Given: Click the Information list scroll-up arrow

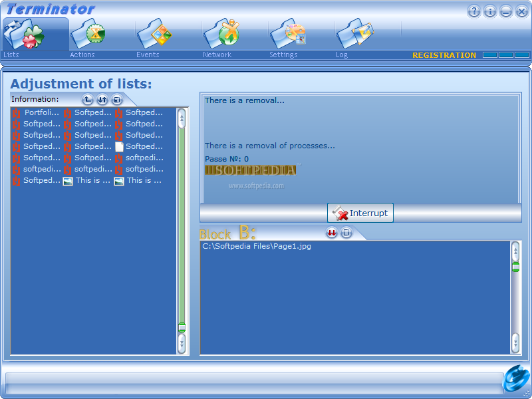Looking at the screenshot, I should (x=182, y=118).
